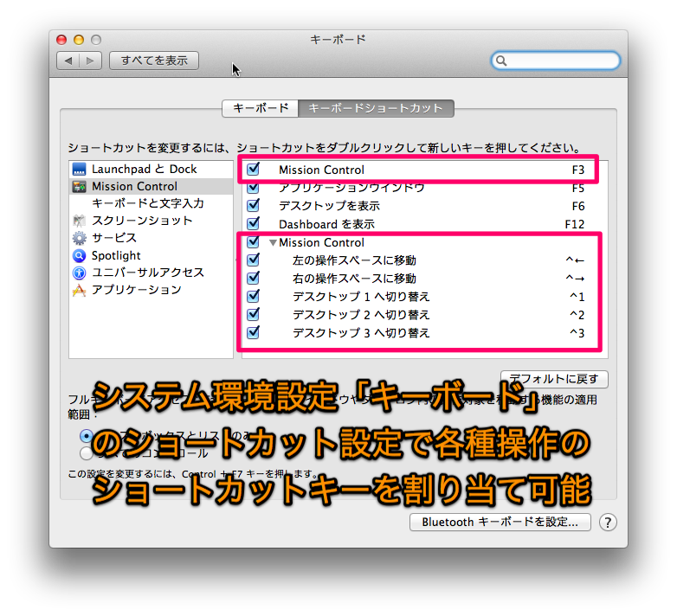Click the ^2 shortcut key value

click(x=577, y=315)
